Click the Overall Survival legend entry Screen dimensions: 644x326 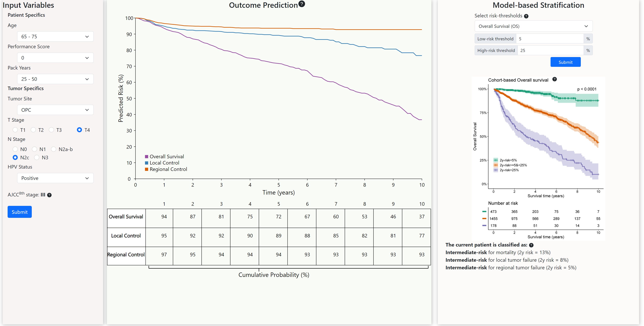pos(165,156)
